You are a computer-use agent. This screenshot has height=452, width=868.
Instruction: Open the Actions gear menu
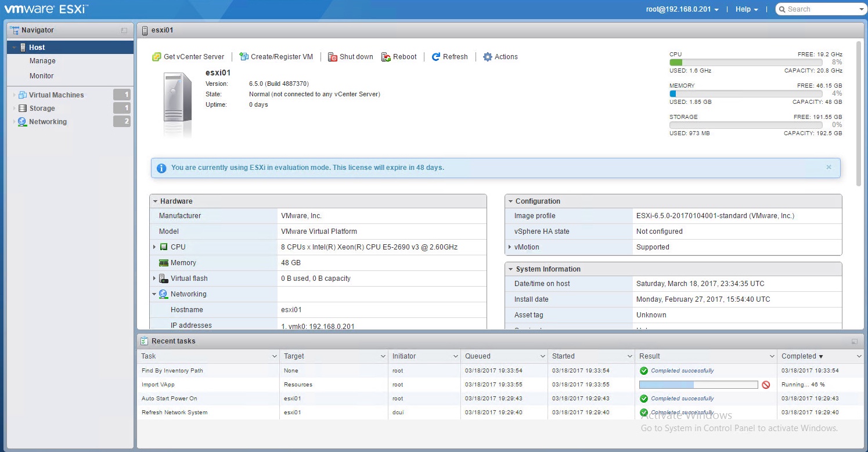(488, 57)
